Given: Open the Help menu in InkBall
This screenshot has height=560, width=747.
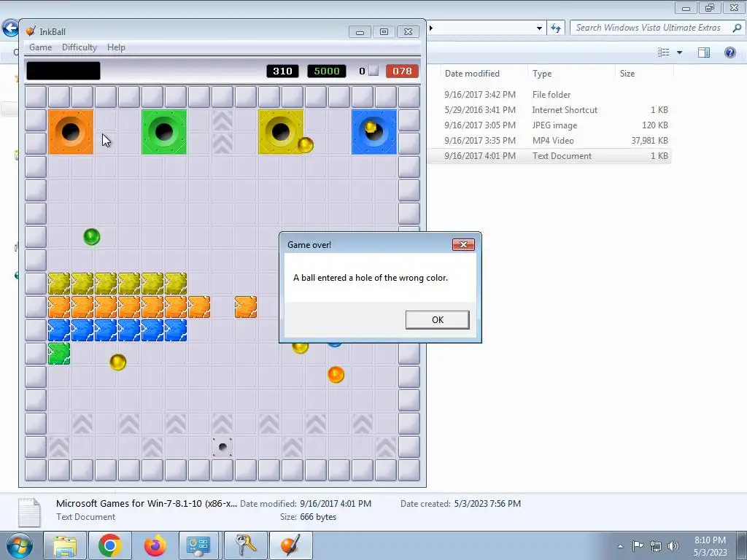Looking at the screenshot, I should [116, 47].
